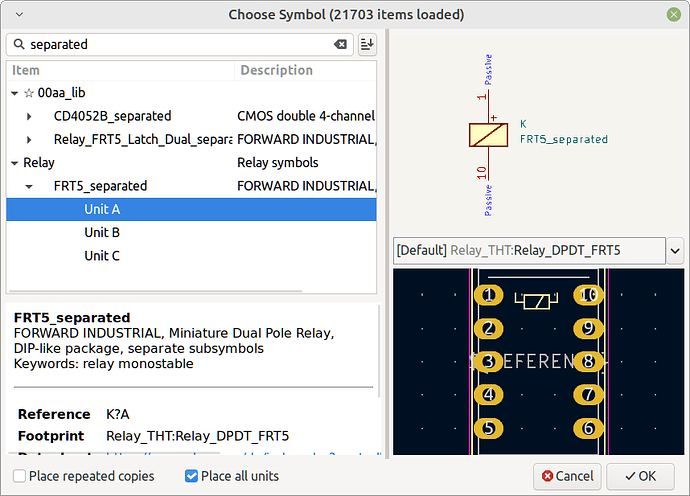690x496 pixels.
Task: Click the Relay_THT:Relay_DPDT_FRT5 footprint value
Action: (x=198, y=436)
